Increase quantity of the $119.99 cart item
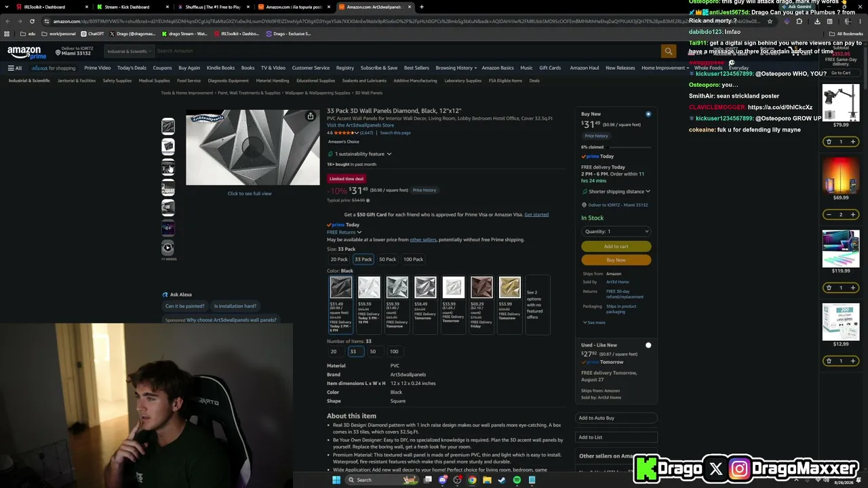Image resolution: width=868 pixels, height=488 pixels. [853, 288]
